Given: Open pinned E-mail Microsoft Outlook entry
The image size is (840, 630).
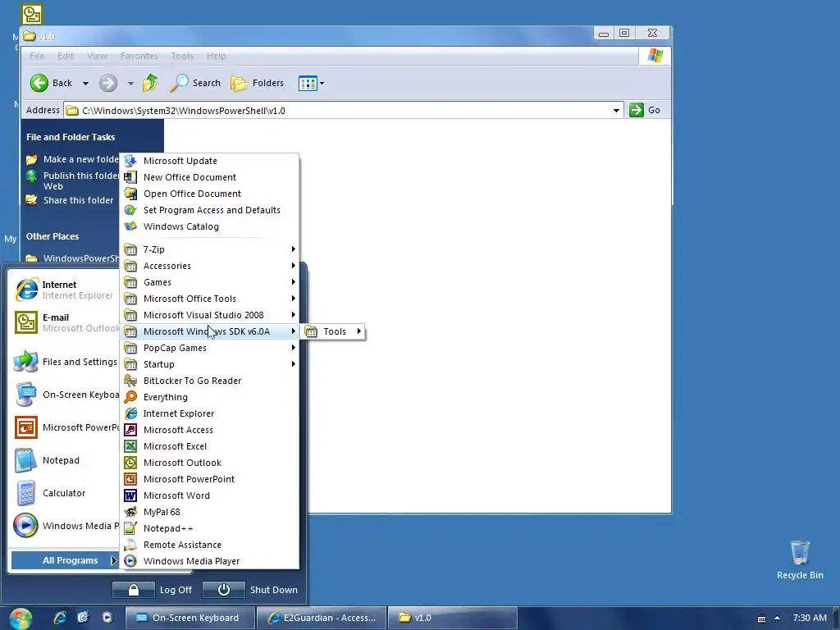Looking at the screenshot, I should coord(64,322).
